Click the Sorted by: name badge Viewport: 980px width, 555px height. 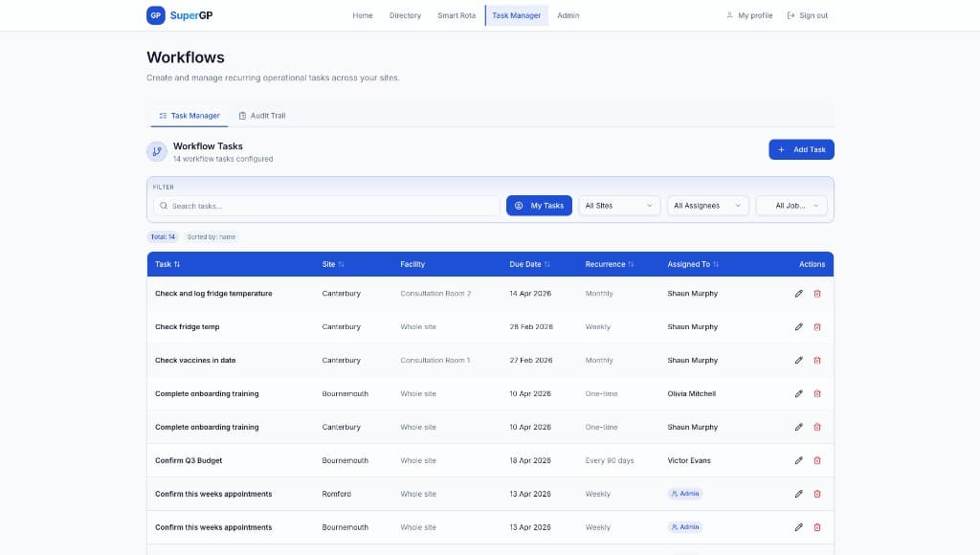(x=212, y=237)
